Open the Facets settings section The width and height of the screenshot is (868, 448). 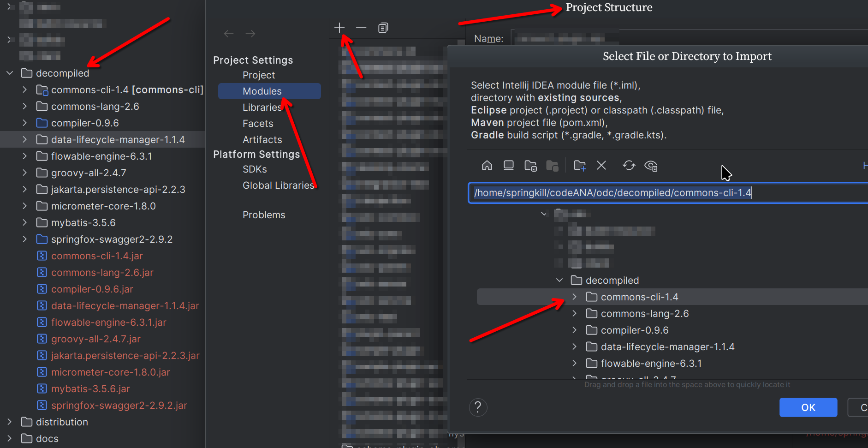click(258, 123)
